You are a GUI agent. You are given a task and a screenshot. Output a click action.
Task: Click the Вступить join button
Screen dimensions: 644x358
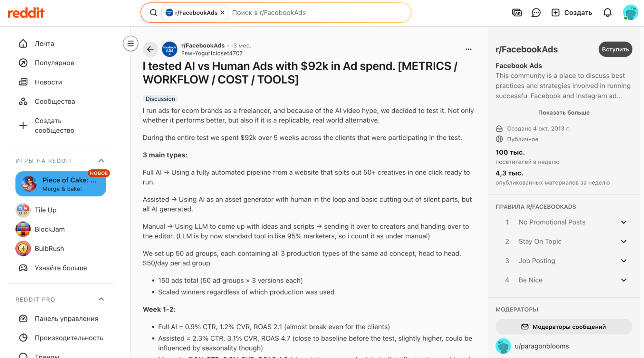pos(615,49)
